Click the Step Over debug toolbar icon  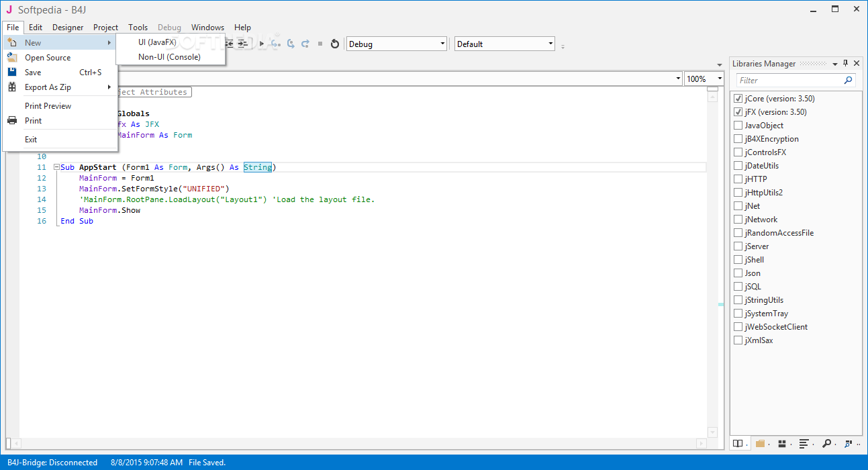pos(290,44)
